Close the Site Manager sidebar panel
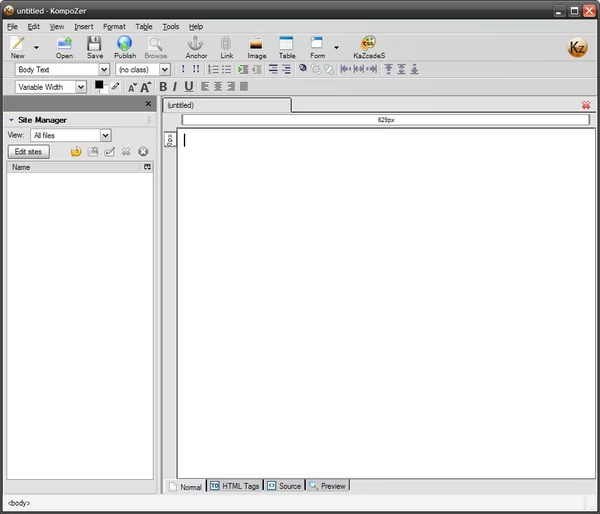 pos(148,104)
